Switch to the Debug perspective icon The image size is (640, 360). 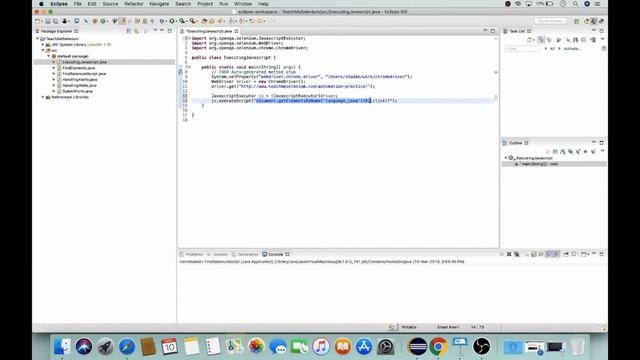tap(601, 21)
